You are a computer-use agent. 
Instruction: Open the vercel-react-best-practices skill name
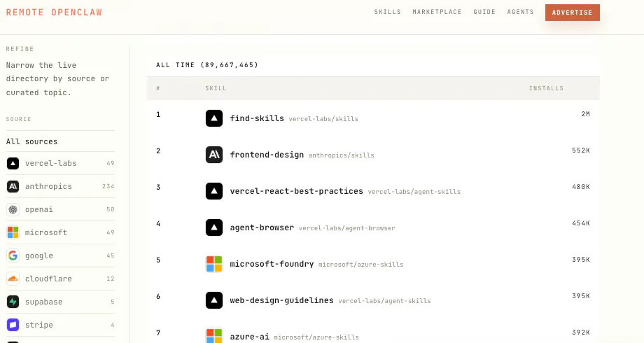pyautogui.click(x=296, y=191)
